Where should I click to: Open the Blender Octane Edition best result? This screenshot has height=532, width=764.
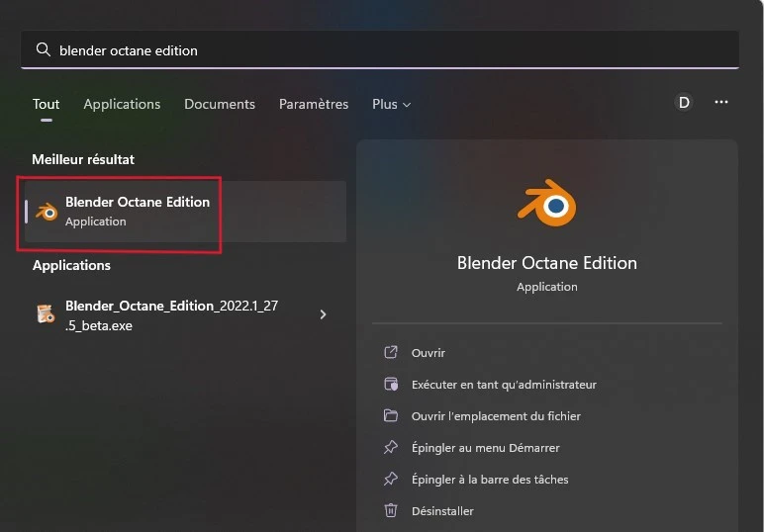tap(185, 212)
